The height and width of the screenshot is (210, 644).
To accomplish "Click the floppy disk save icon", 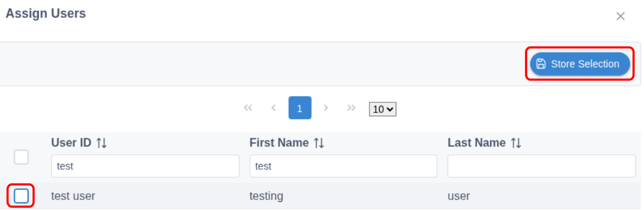I will (541, 64).
